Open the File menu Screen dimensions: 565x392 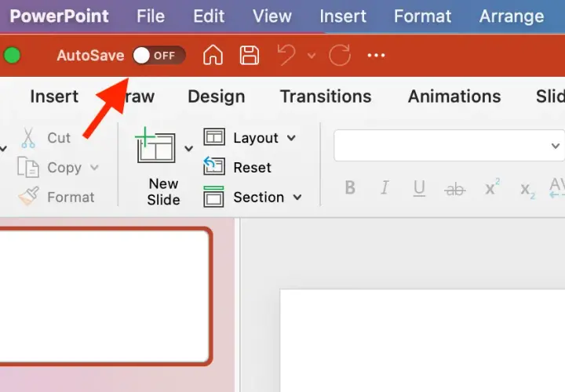(151, 16)
